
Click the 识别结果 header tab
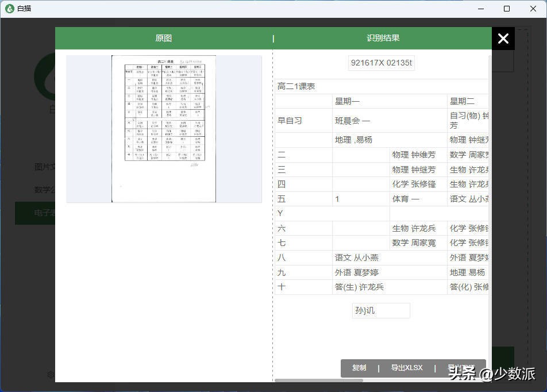tap(384, 38)
